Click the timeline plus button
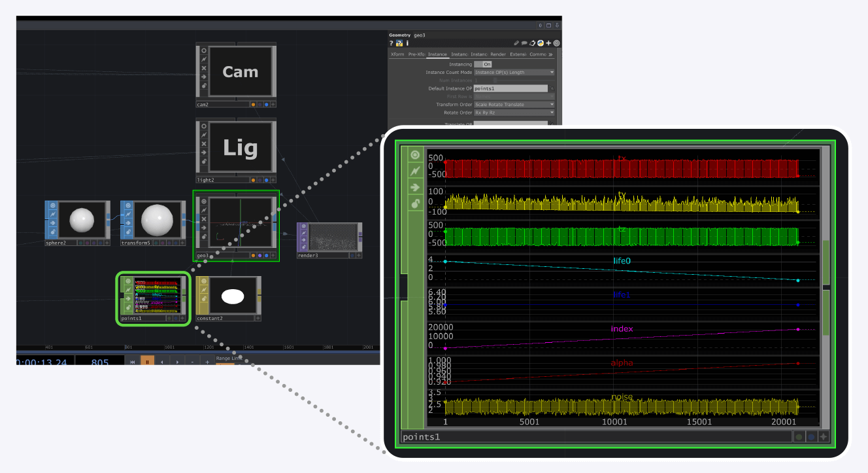Screen dimensions: 868x473 [x=207, y=362]
